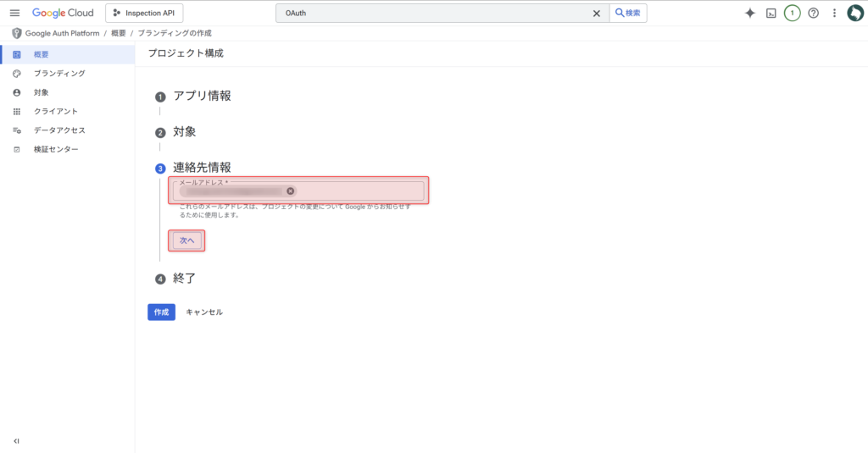Viewport: 868px width, 453px height.
Task: Remove the email address chip
Action: pyautogui.click(x=291, y=191)
